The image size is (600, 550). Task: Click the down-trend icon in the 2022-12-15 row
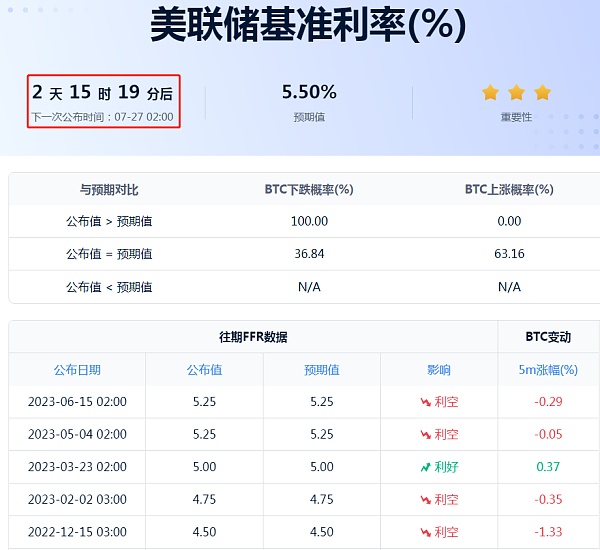pos(426,532)
